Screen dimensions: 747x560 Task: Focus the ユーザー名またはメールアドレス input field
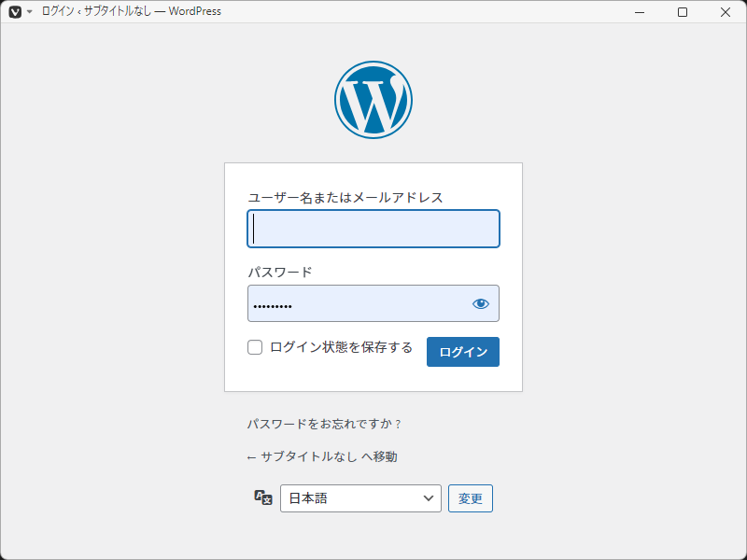pos(373,229)
